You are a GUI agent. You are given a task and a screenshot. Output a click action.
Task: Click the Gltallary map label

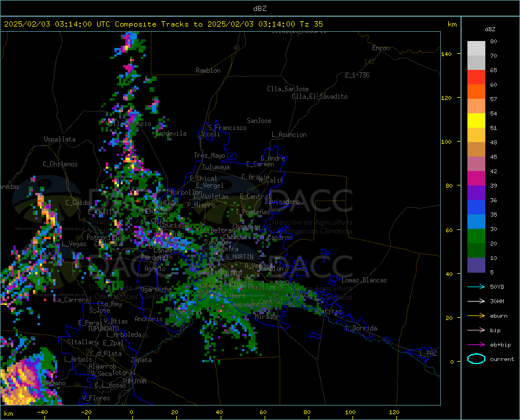click(x=83, y=342)
